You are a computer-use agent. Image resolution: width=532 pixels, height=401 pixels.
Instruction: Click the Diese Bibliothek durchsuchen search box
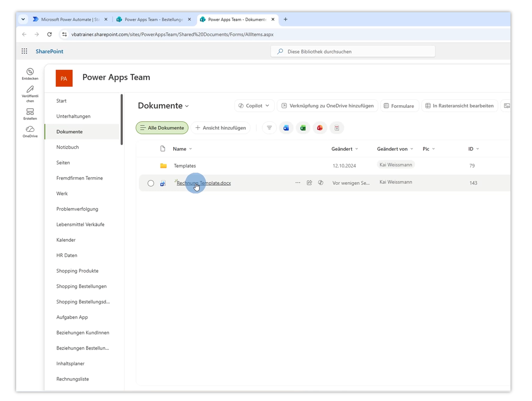(353, 52)
